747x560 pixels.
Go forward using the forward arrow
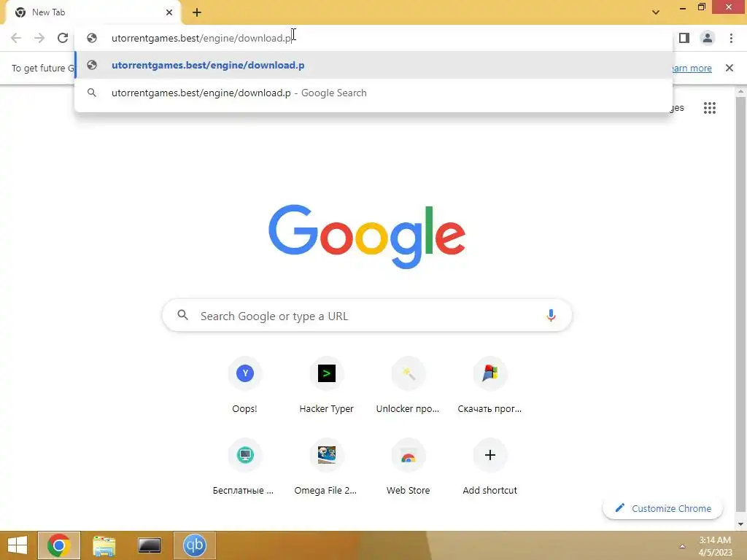tap(39, 38)
